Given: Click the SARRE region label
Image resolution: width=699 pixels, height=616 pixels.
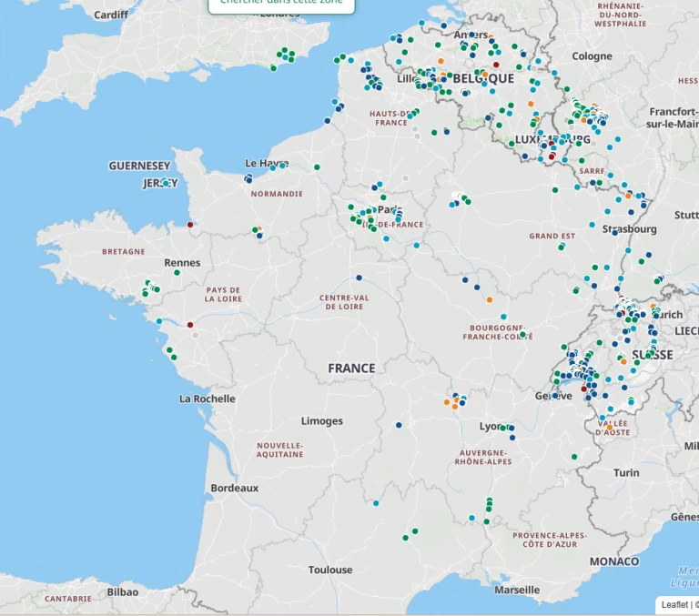Looking at the screenshot, I should (x=592, y=171).
